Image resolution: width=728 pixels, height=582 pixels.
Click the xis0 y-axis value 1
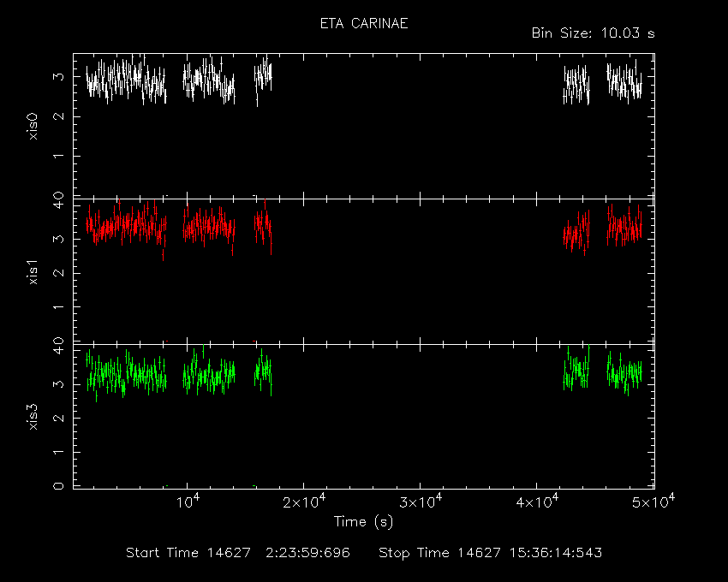(x=59, y=156)
